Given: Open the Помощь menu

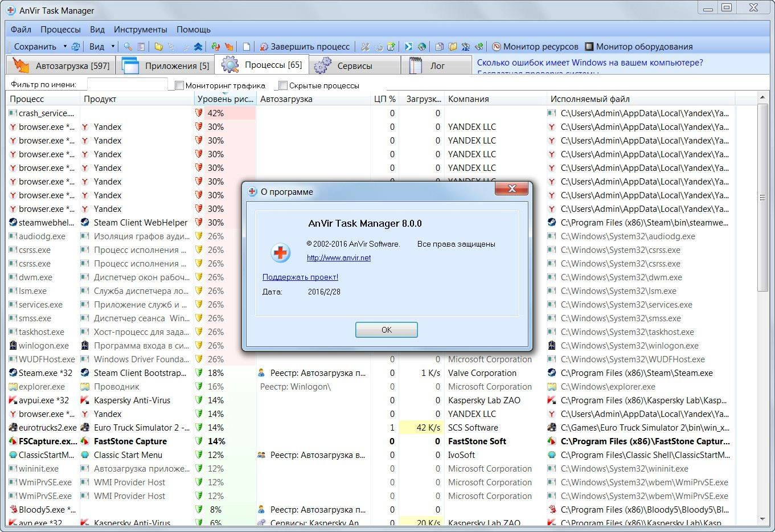Looking at the screenshot, I should pos(194,30).
